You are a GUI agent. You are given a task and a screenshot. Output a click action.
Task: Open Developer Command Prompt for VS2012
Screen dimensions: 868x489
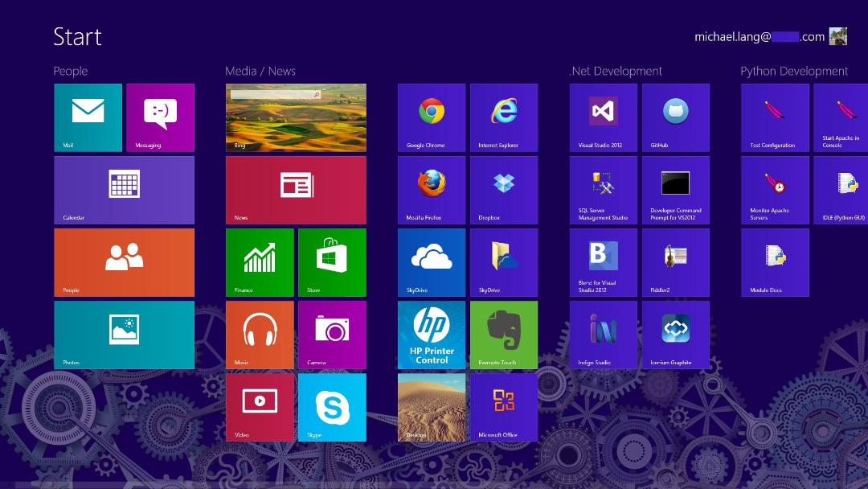pos(676,190)
